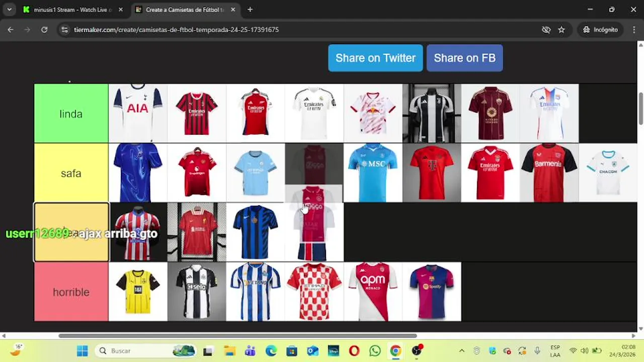The image size is (644, 362).
Task: Pick the Marseille CMA CGM white shirt
Action: point(608,172)
